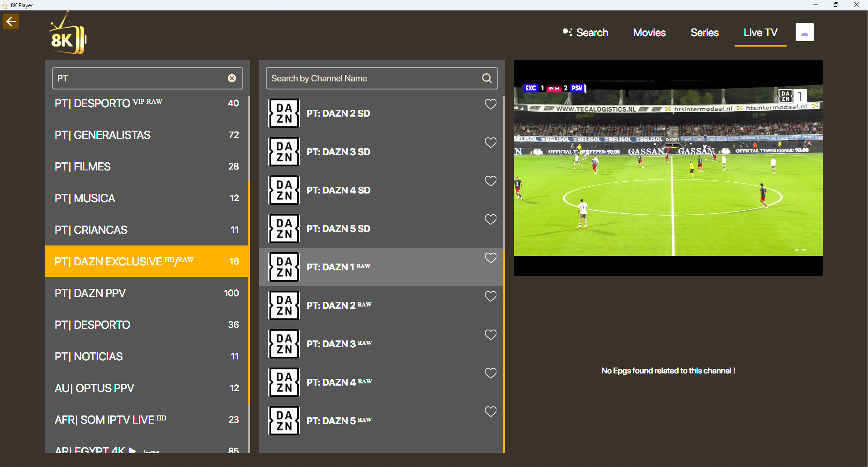The width and height of the screenshot is (868, 467).
Task: Click the DAZN logo for DAZN 2 SD
Action: click(284, 113)
